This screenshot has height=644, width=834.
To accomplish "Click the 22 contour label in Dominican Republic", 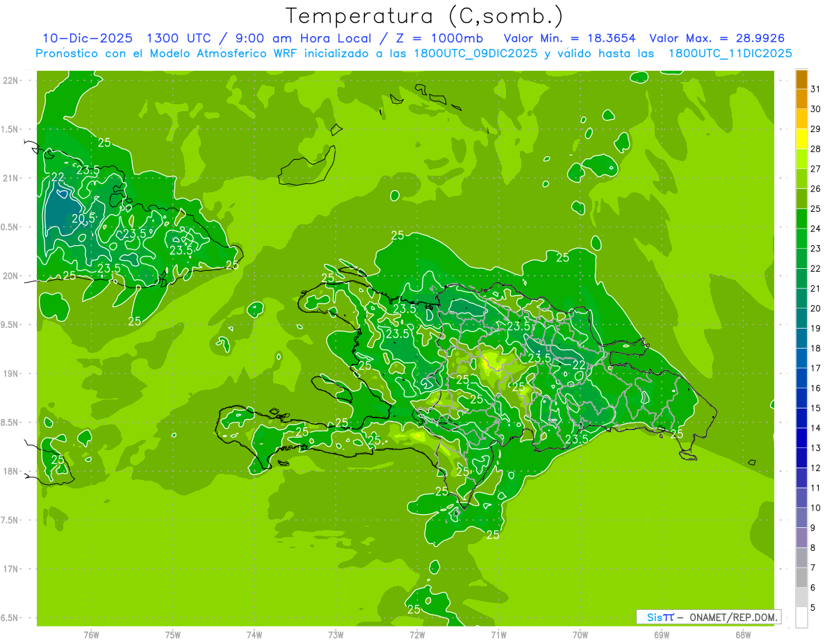I will tap(578, 365).
